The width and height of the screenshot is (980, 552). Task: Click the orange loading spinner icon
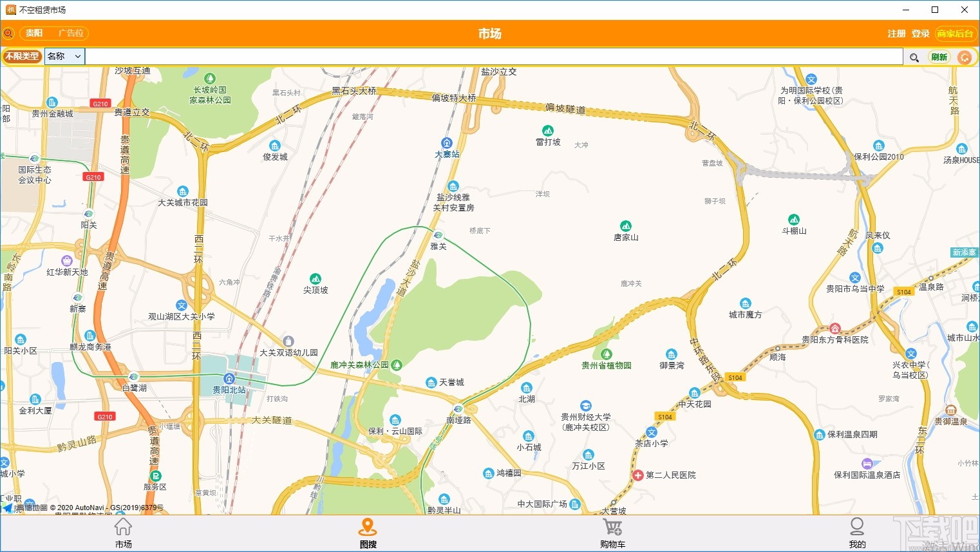pos(965,57)
